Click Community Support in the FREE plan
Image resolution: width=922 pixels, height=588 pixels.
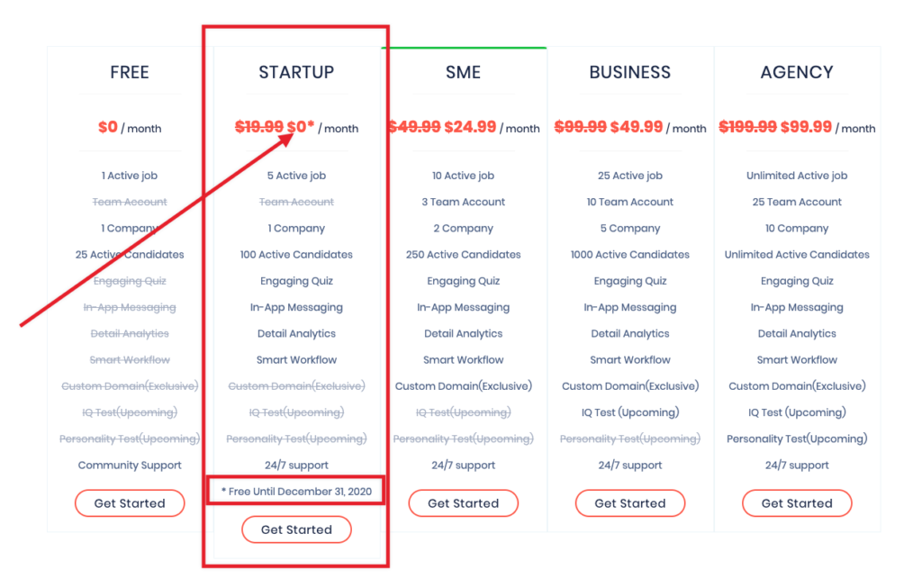(x=130, y=466)
